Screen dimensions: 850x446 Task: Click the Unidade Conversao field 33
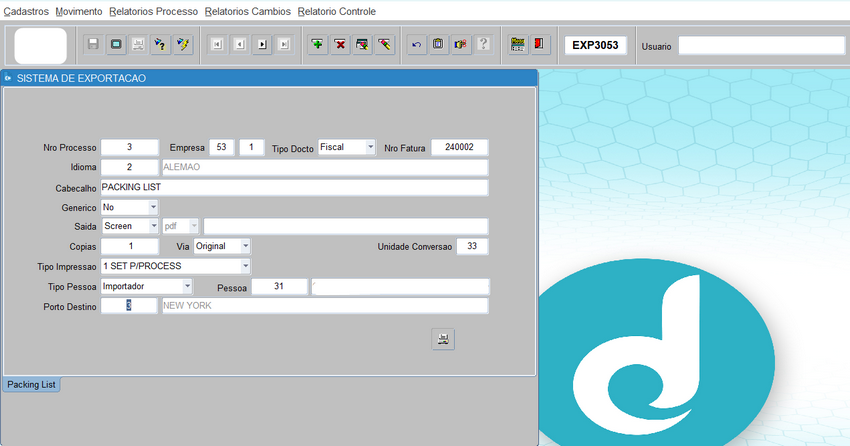tap(472, 246)
